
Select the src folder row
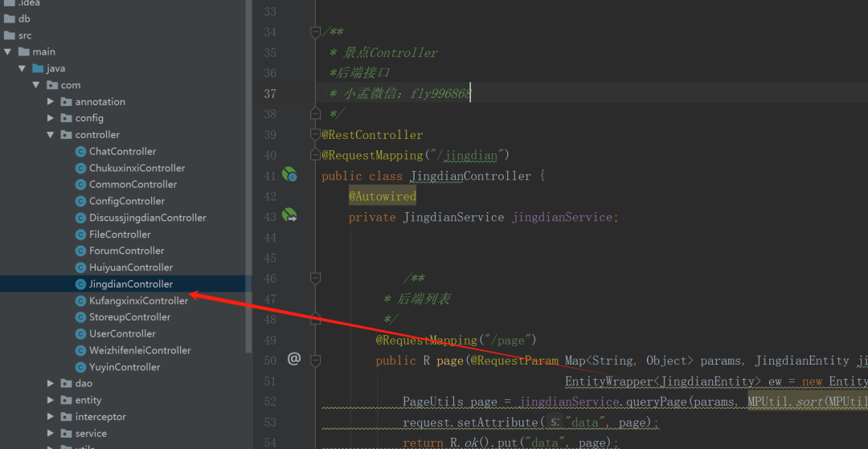point(126,35)
